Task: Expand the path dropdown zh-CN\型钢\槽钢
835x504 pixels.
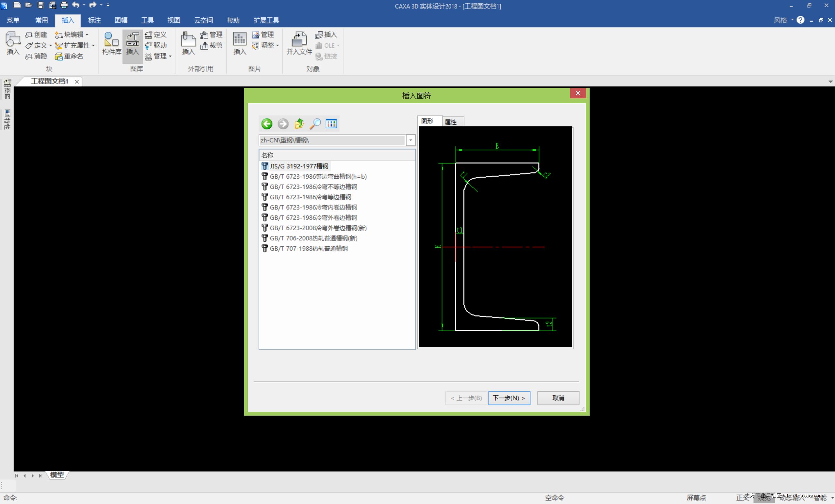Action: coord(410,140)
